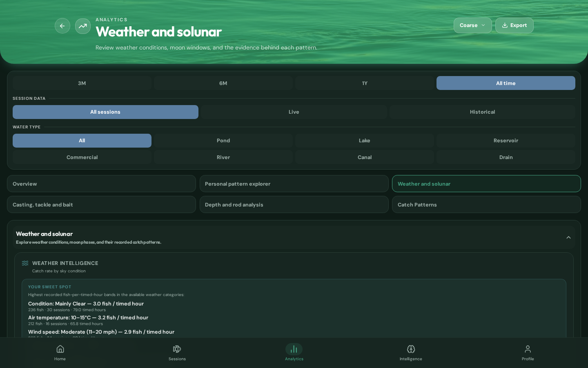Open Depth and rod analysis tab
Viewport: 588px width, 368px height.
(294, 205)
